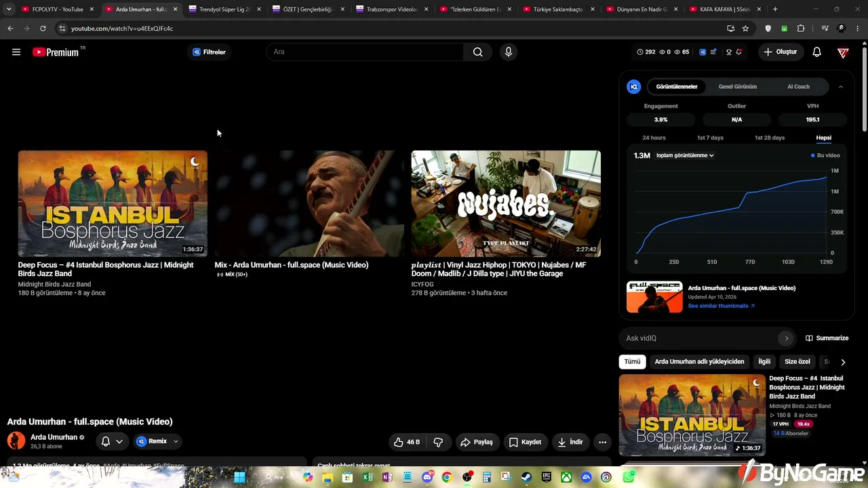Open the Arda Umurhan channel name link
Screen dimensions: 868x488
click(54, 437)
